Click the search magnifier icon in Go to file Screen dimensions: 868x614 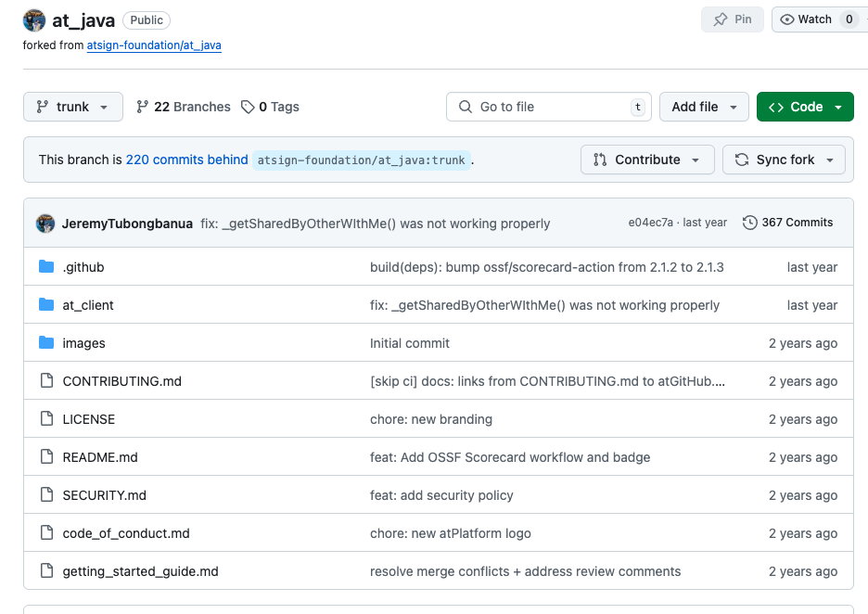[466, 107]
